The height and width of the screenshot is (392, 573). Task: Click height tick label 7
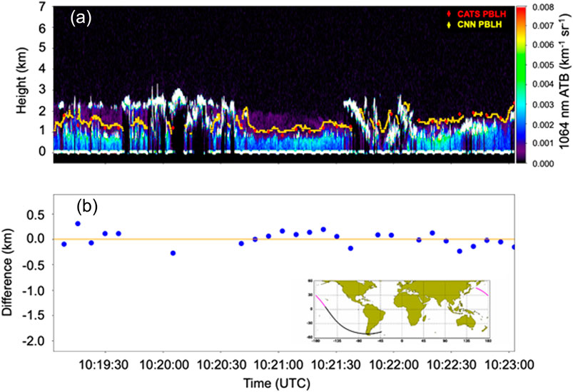point(43,6)
